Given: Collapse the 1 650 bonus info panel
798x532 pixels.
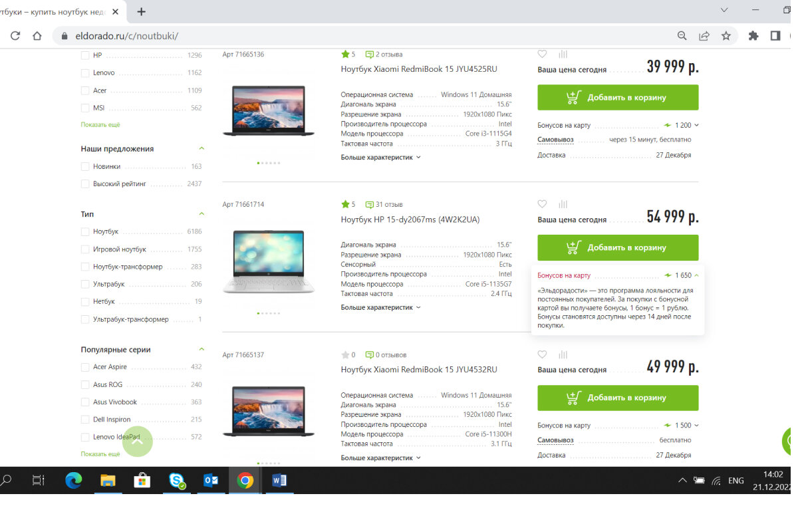Looking at the screenshot, I should (x=696, y=275).
